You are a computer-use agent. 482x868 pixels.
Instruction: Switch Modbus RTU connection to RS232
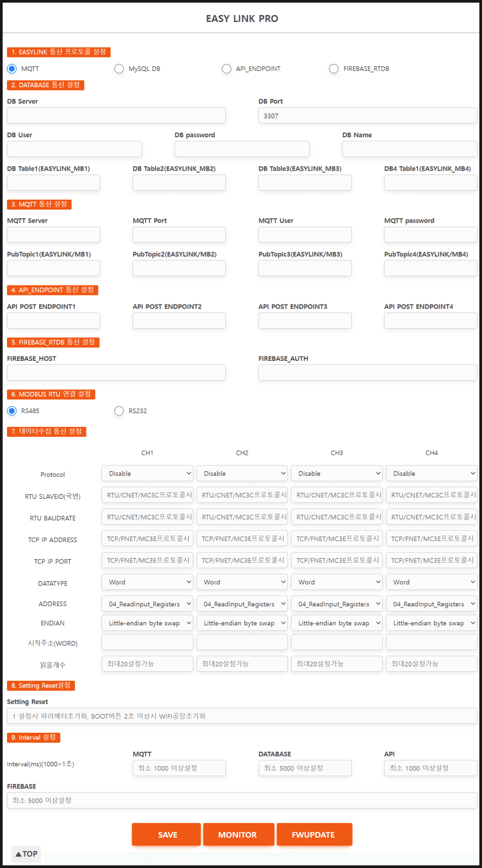coord(119,411)
